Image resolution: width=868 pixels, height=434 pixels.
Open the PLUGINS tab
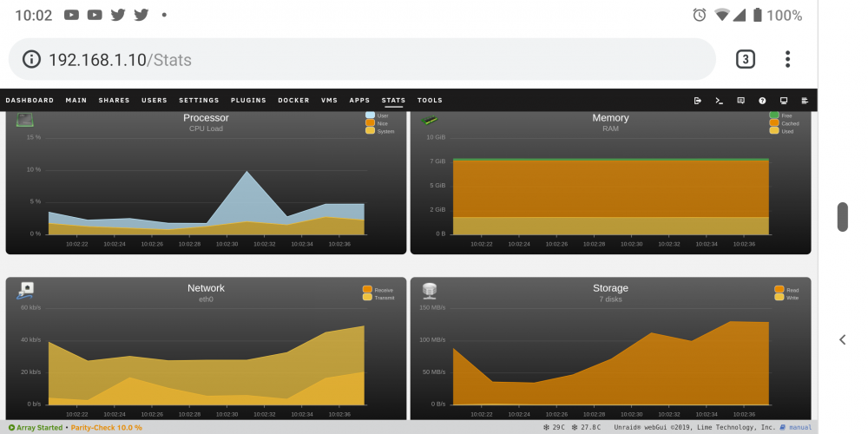tap(248, 101)
